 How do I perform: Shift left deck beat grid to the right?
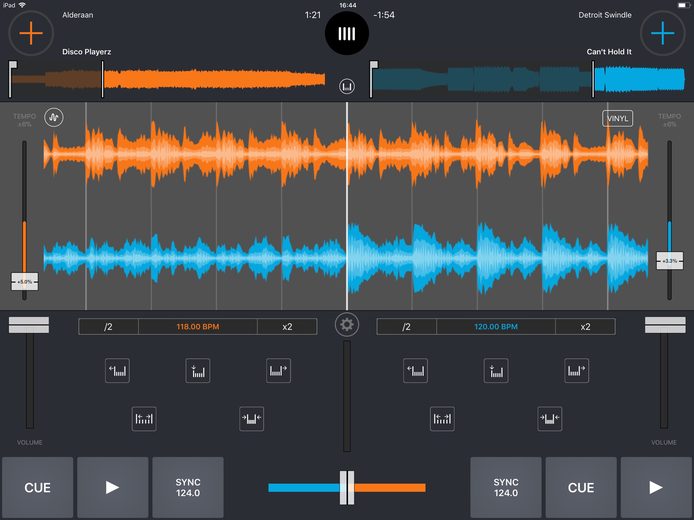coord(278,370)
